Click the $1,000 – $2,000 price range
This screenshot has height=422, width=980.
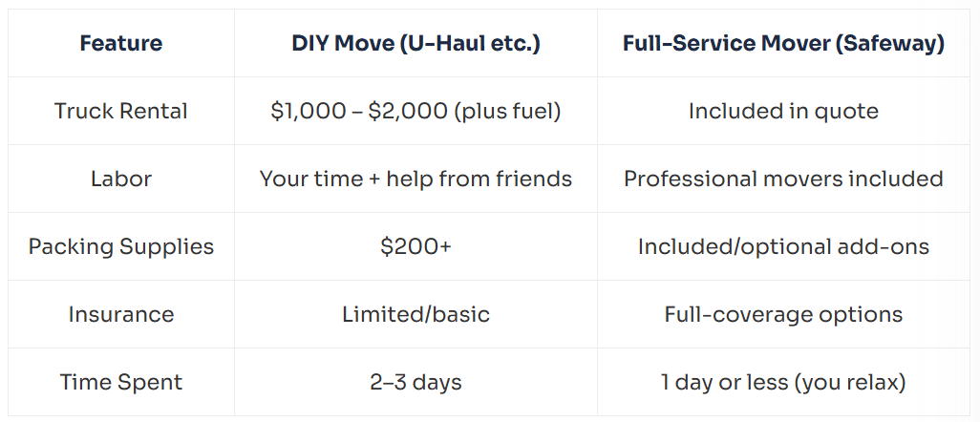pos(359,111)
